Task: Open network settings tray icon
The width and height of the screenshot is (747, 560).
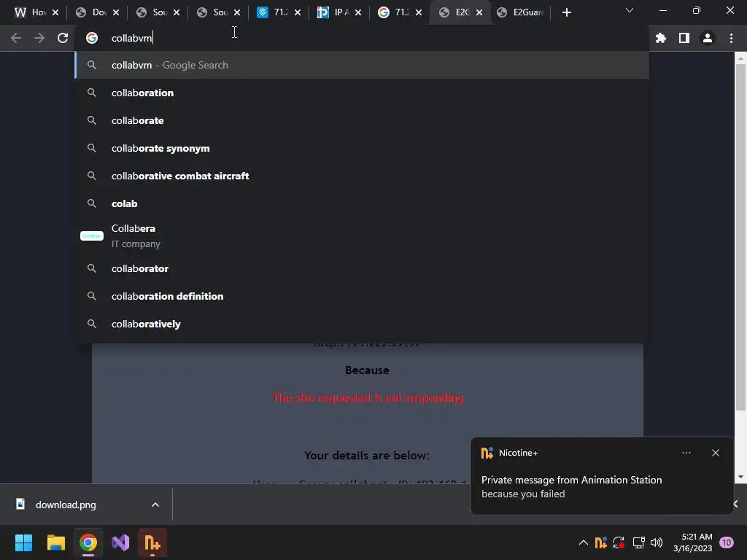Action: click(x=638, y=542)
